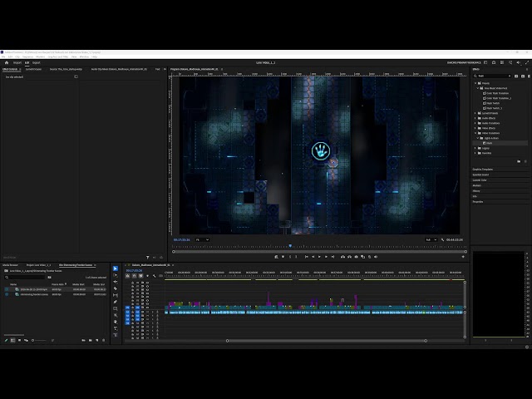
Task: Click New Item icon in Project panel
Action: click(97, 340)
